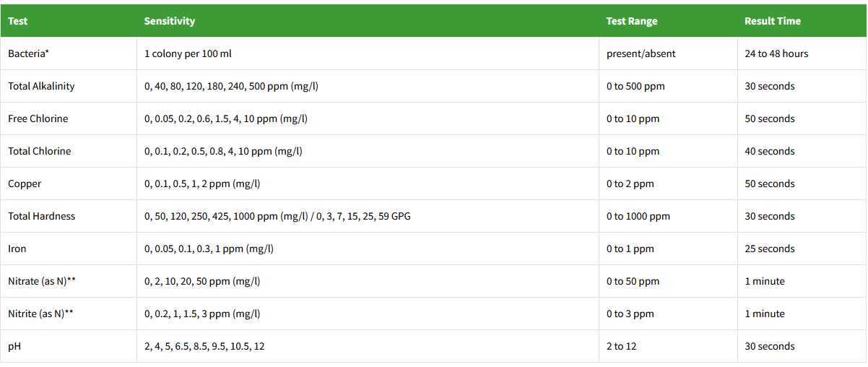Select the Copper row label
868x367 pixels.
coord(25,183)
